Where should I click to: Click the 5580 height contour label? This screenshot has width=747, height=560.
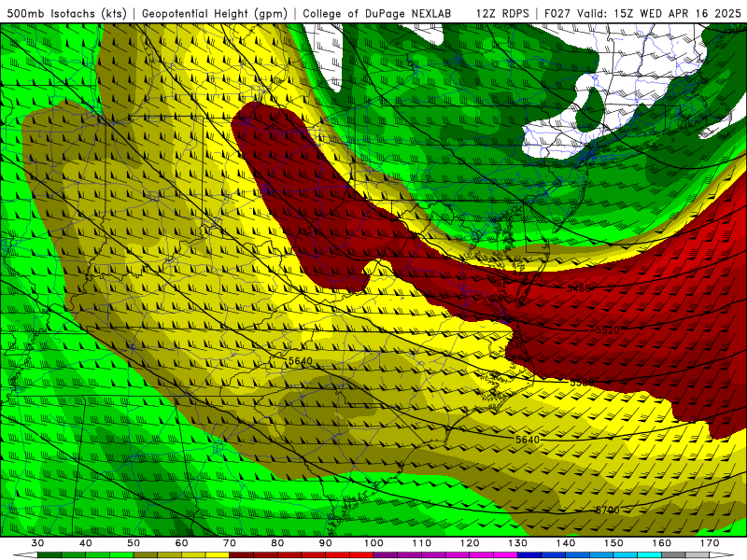coord(582,383)
